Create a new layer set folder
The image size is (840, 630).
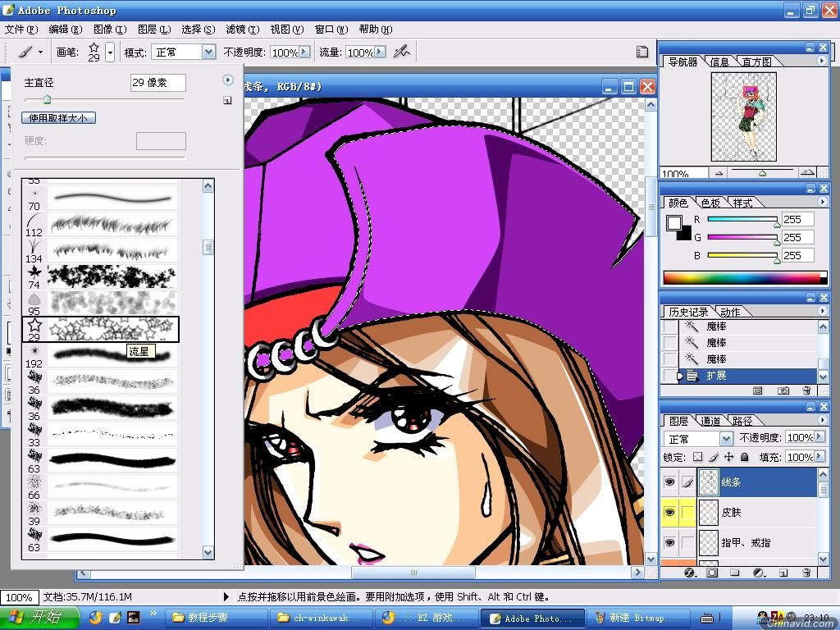[x=735, y=573]
